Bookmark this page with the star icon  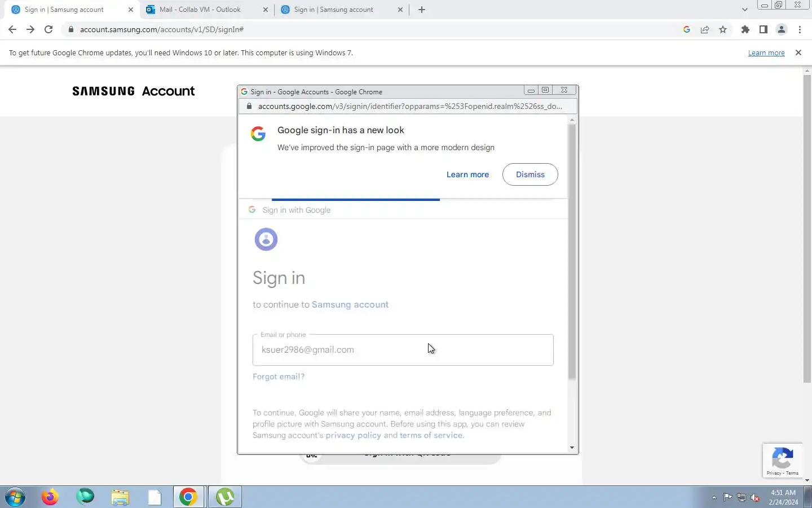click(x=723, y=29)
